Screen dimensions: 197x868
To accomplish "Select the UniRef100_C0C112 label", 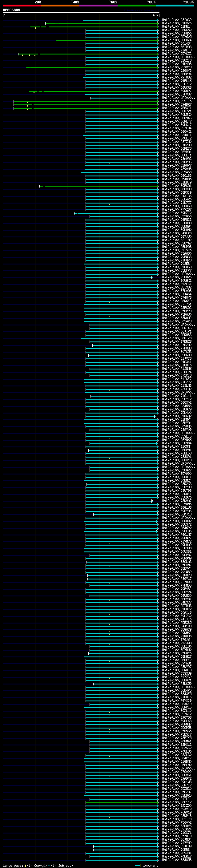I will pyautogui.click(x=176, y=802).
